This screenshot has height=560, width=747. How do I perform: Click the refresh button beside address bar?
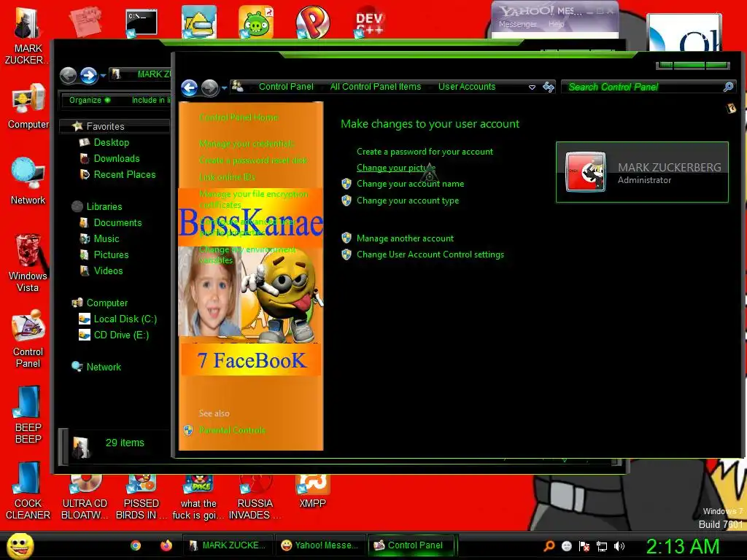click(549, 87)
